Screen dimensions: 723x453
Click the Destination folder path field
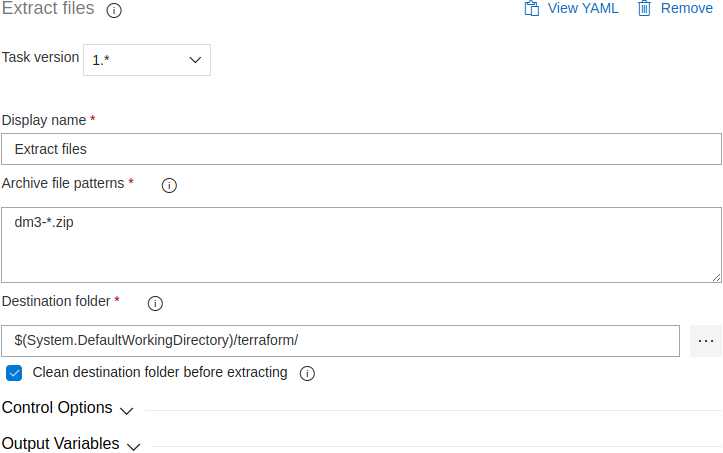click(x=340, y=341)
